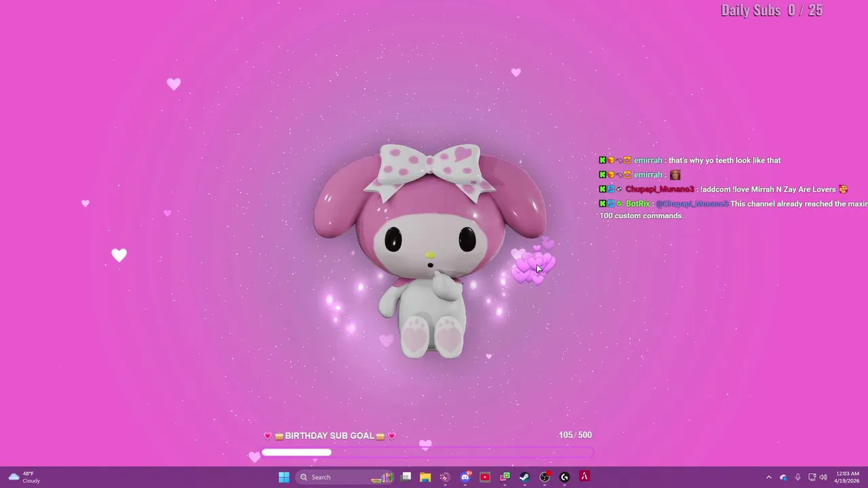The image size is (868, 488).
Task: Click the Birthday Sub Goal progress bar
Action: pos(427,452)
